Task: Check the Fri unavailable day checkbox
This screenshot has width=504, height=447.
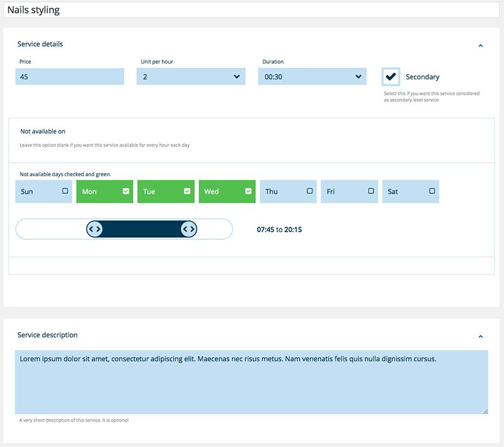Action: (370, 191)
